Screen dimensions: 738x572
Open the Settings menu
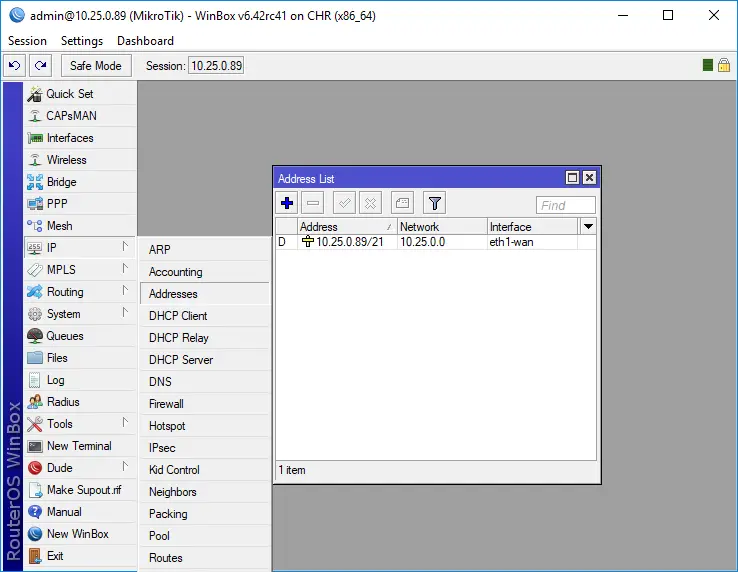tap(82, 41)
